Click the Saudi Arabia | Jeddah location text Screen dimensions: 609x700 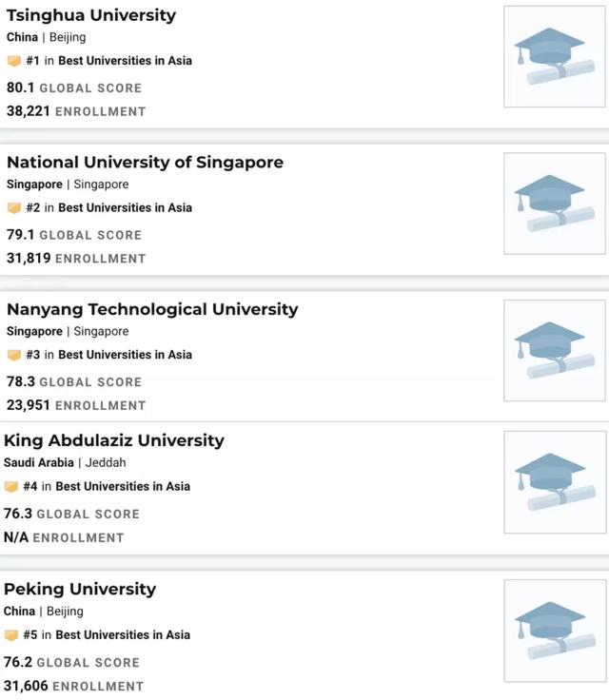65,462
